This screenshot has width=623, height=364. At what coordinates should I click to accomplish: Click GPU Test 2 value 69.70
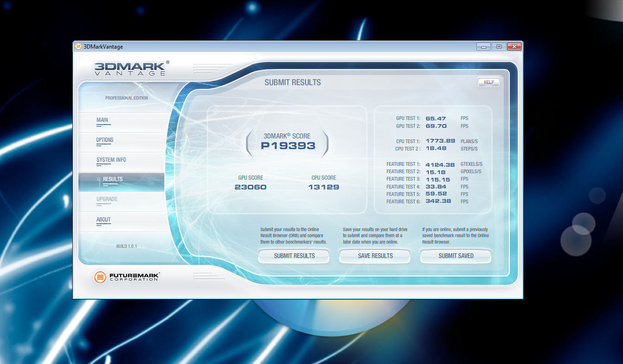point(436,126)
